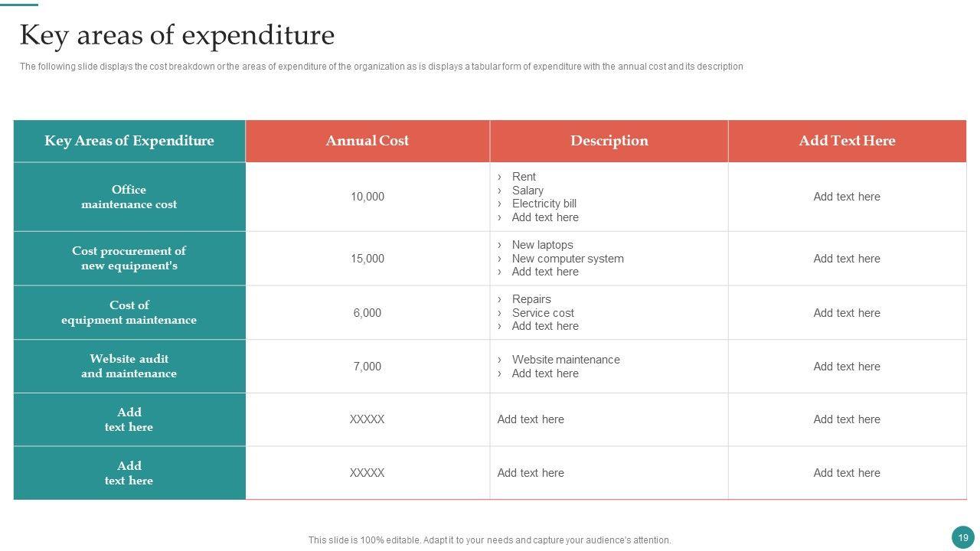Click the slide number 19 badge
980x551 pixels.
coord(962,537)
